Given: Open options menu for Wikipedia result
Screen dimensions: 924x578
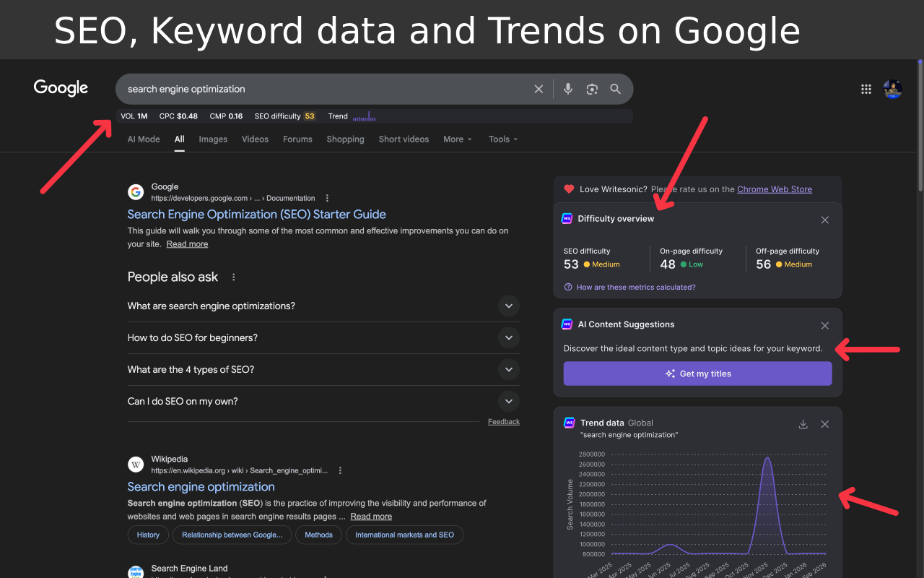Looking at the screenshot, I should point(340,470).
